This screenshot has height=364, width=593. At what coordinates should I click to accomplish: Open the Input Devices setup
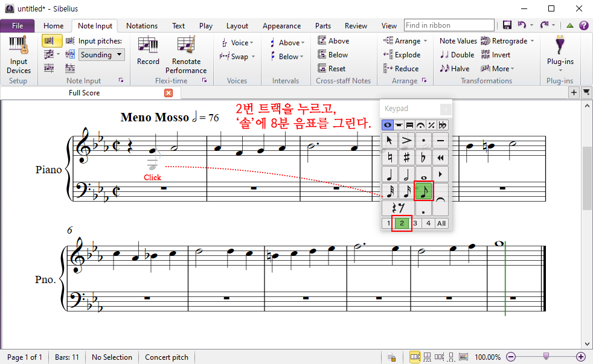19,55
